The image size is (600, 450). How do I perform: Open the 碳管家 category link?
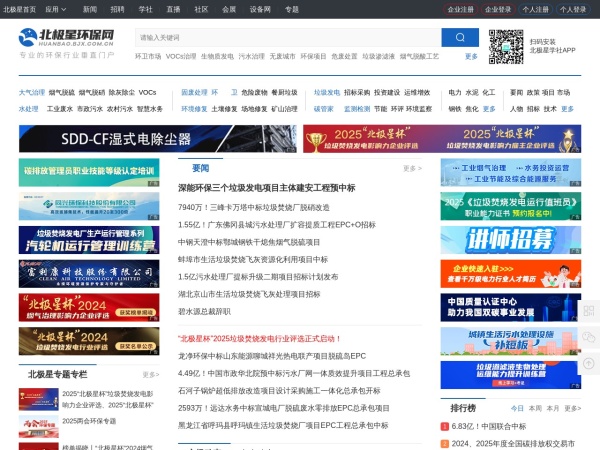[324, 109]
